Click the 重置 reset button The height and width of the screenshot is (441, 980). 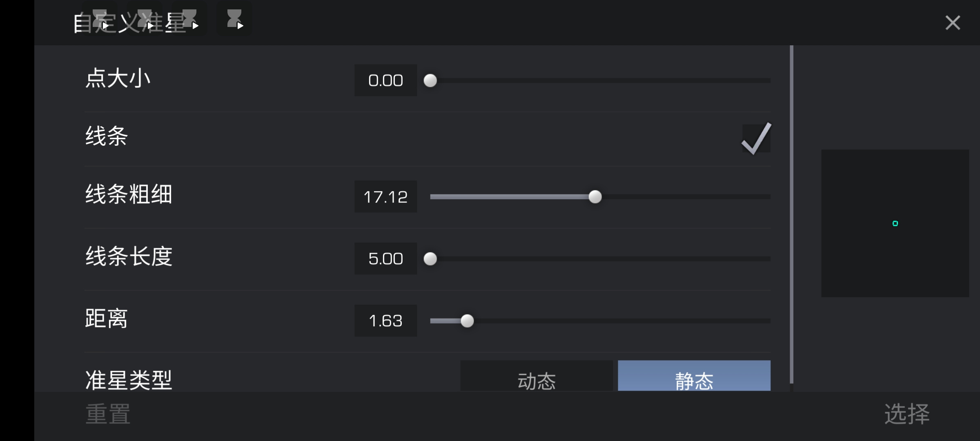click(108, 414)
